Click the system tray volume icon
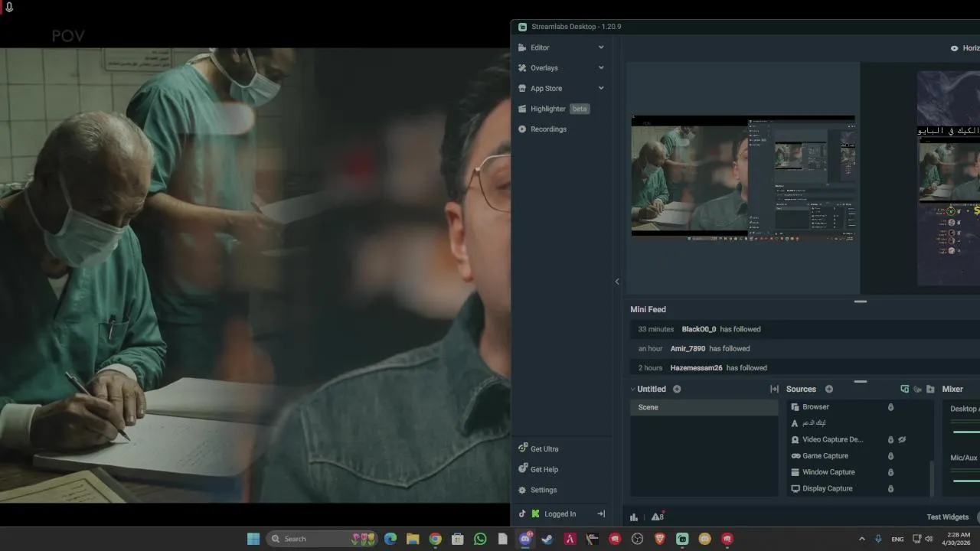 [929, 539]
